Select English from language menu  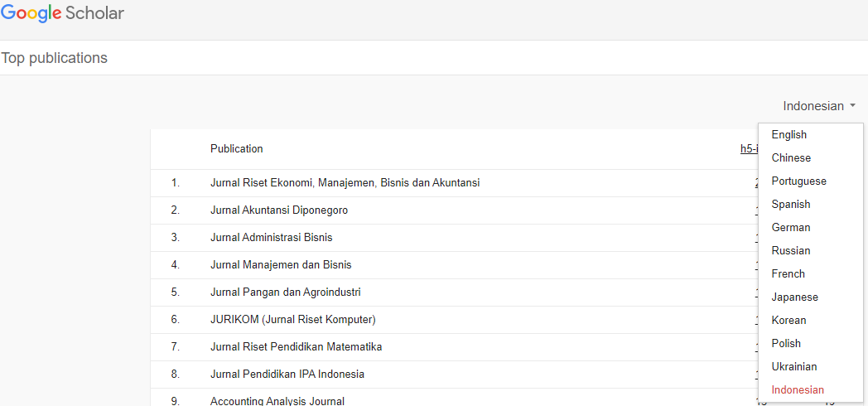point(788,135)
